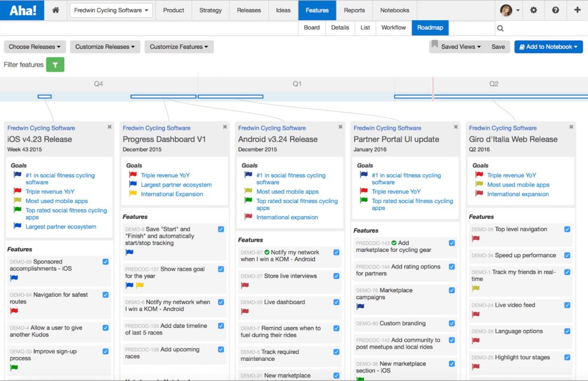Dismiss the iOS v4.23 Release card with its X
588x381 pixels.
point(110,127)
